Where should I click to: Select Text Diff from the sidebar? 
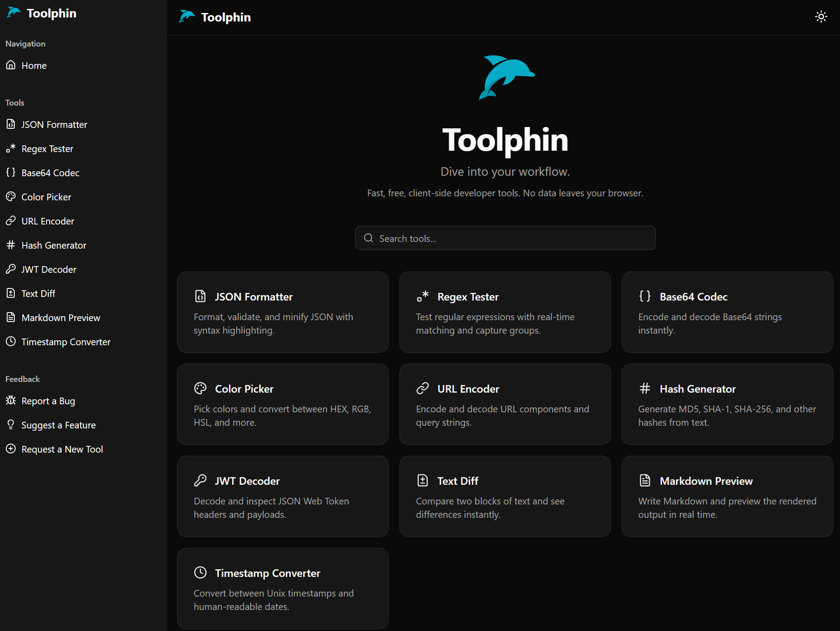38,293
